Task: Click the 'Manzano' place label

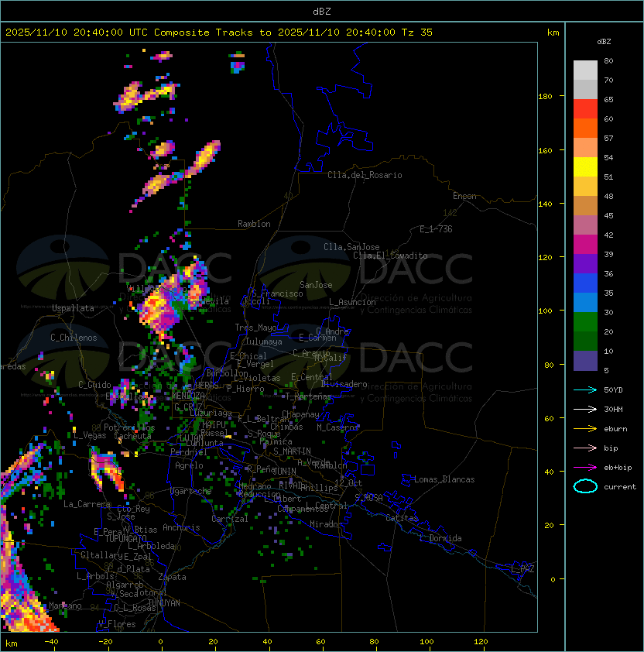Action: pos(65,606)
